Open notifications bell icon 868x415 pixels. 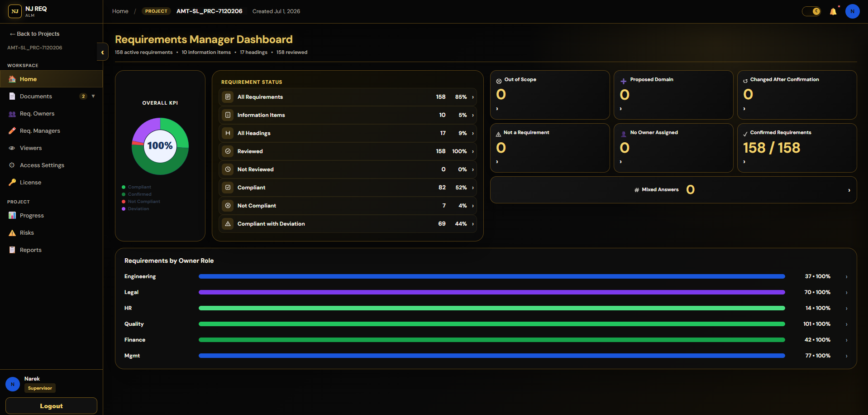[x=833, y=11]
